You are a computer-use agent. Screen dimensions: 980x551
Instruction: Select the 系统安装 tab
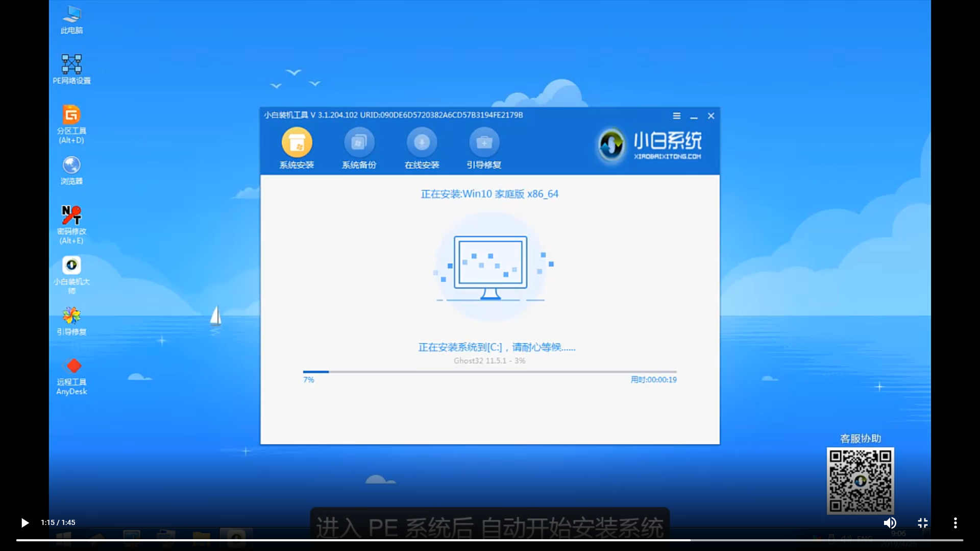pos(297,148)
